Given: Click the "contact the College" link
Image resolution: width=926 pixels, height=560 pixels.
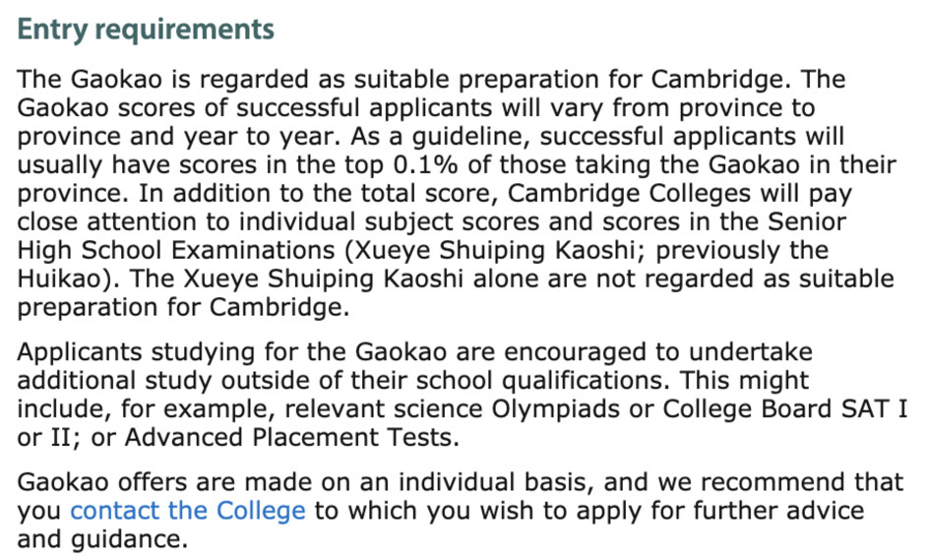Looking at the screenshot, I should coord(188,512).
